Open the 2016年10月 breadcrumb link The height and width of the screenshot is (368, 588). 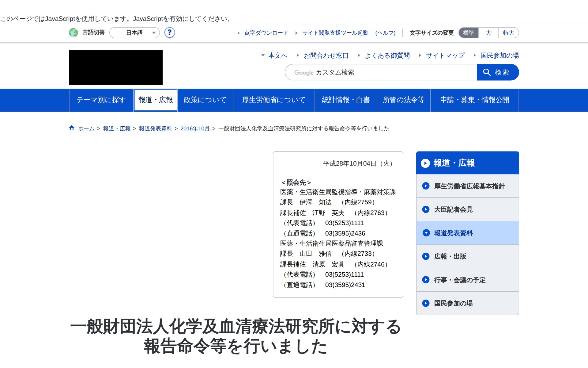[x=194, y=128]
